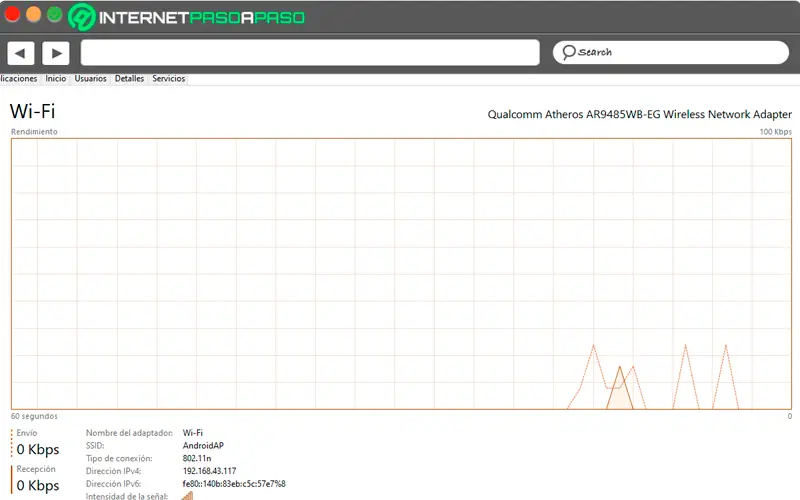Switch to the Usuarios tab

90,79
